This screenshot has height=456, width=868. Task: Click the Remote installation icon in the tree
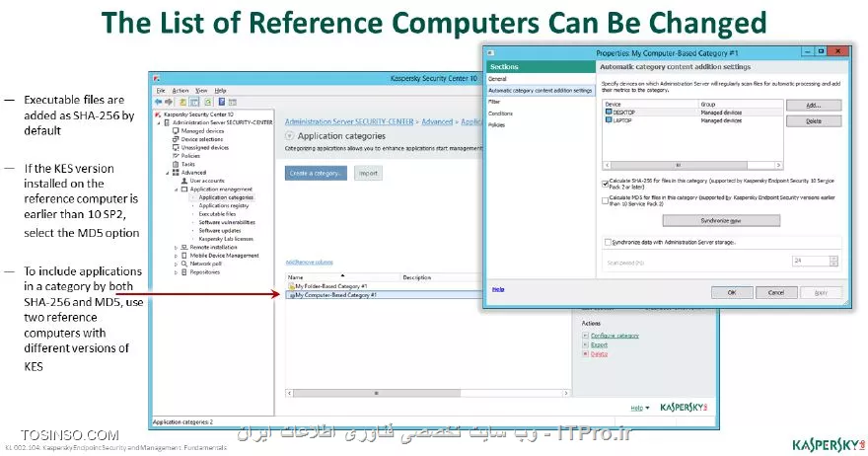184,247
